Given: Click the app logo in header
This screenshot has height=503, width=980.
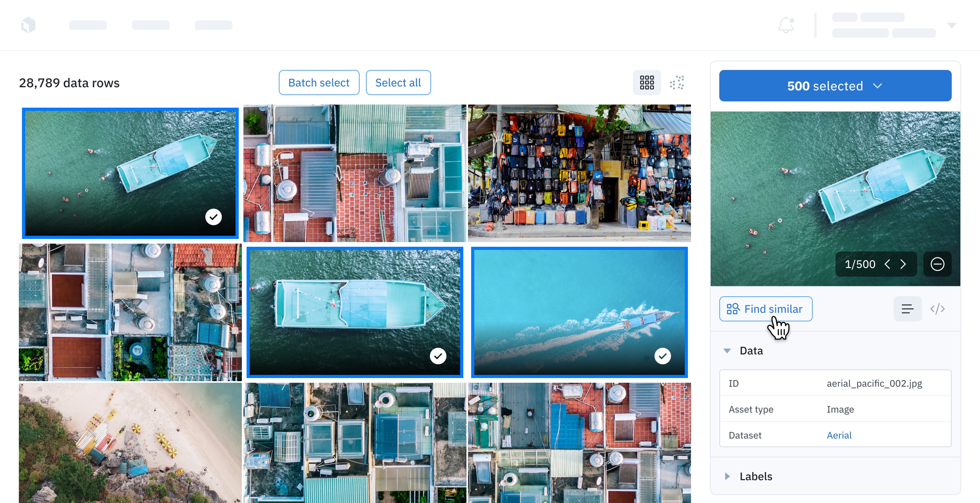Looking at the screenshot, I should coord(28,25).
